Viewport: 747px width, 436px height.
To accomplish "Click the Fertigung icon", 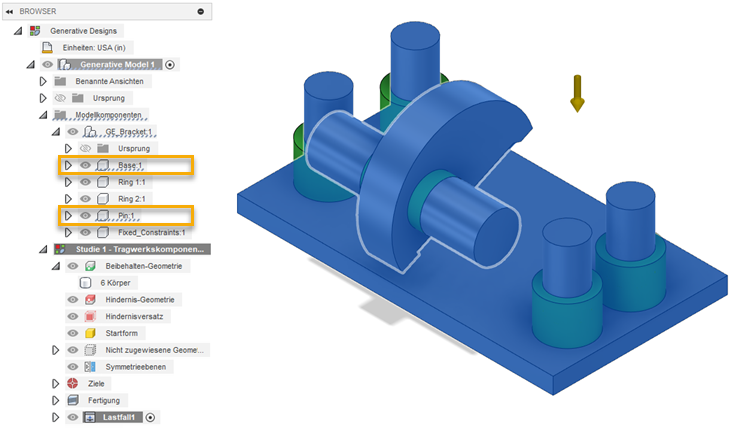I will point(73,400).
